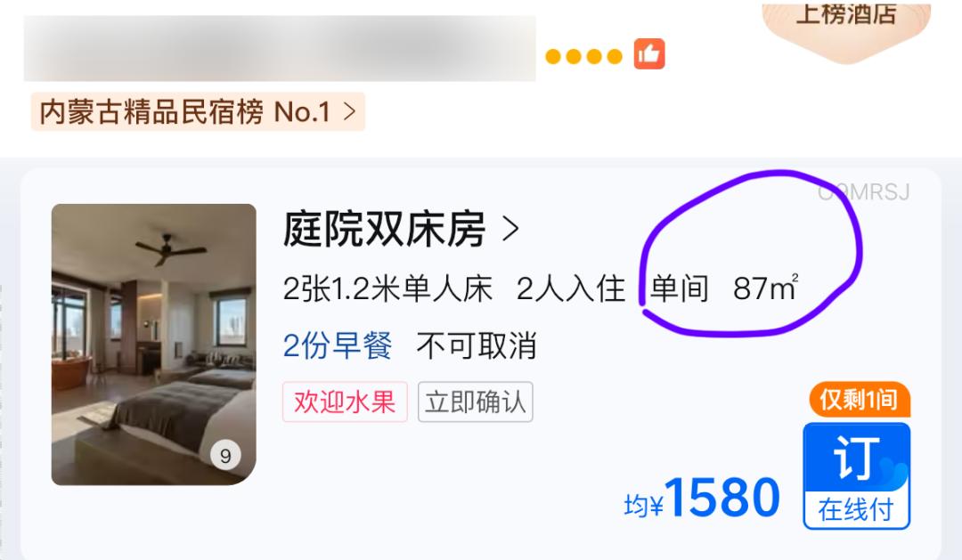Tap the photo count badge 9
962x560 pixels.
tap(225, 456)
